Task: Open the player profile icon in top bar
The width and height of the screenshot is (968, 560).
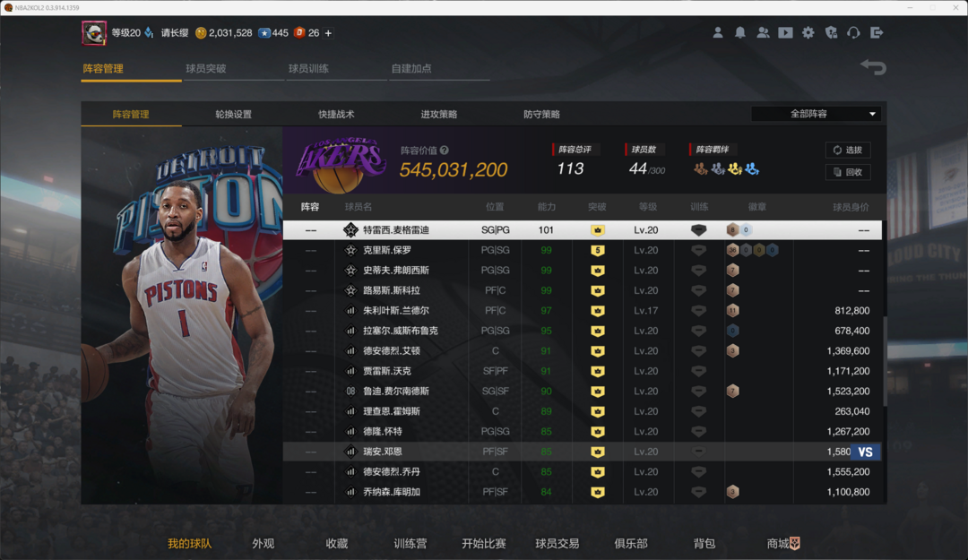Action: [717, 33]
